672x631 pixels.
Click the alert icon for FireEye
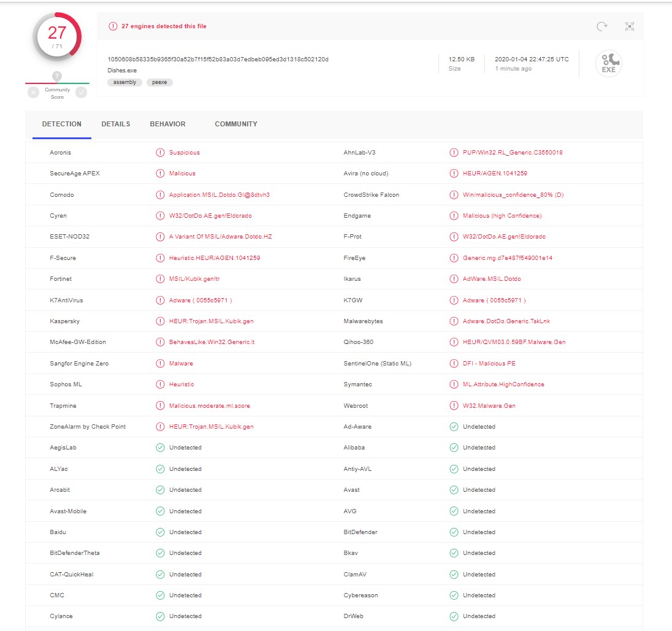454,258
